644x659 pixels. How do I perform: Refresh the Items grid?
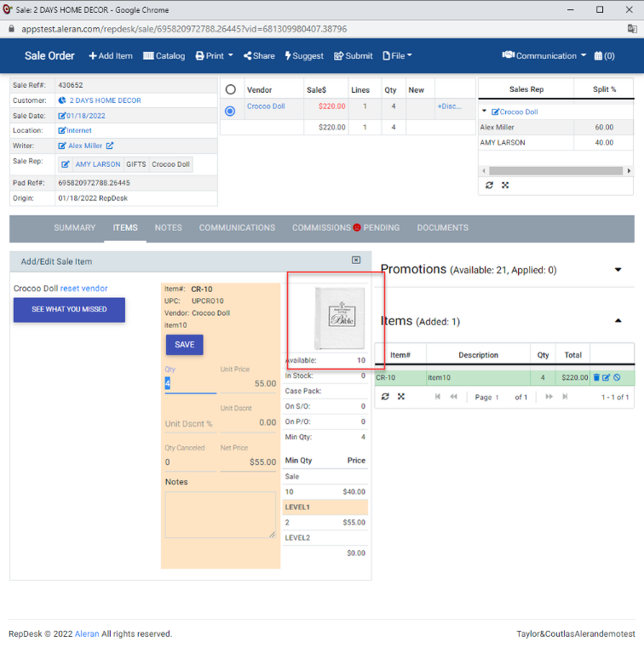(x=385, y=397)
